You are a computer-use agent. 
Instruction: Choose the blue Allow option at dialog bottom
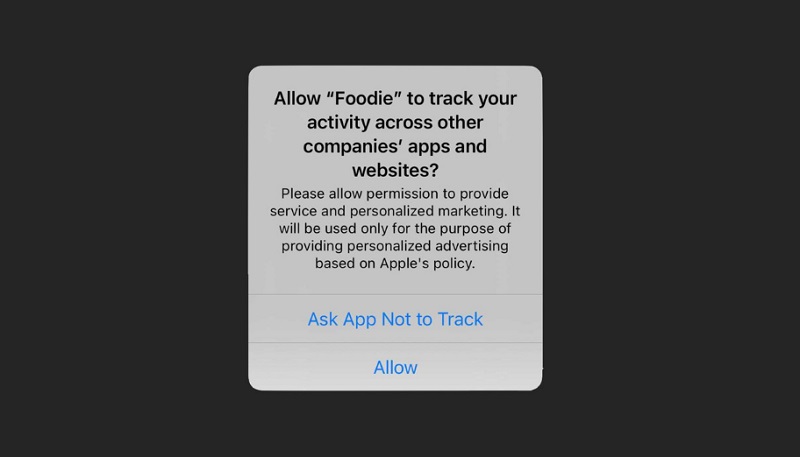[395, 367]
